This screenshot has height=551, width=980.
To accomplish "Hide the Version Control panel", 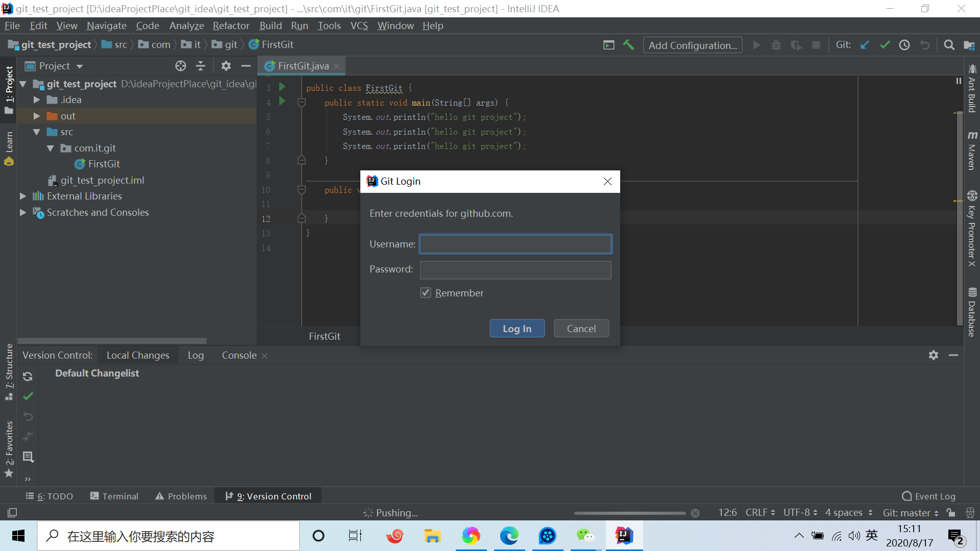I will point(953,355).
